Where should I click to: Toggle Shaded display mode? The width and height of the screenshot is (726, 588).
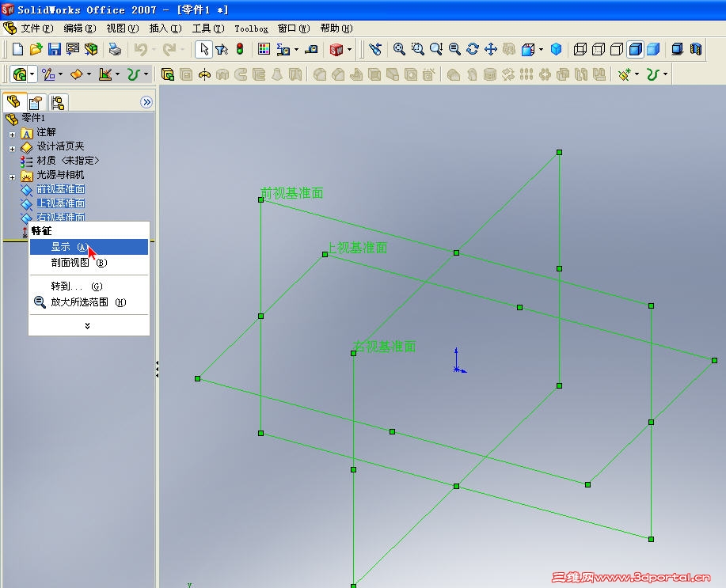pos(653,49)
